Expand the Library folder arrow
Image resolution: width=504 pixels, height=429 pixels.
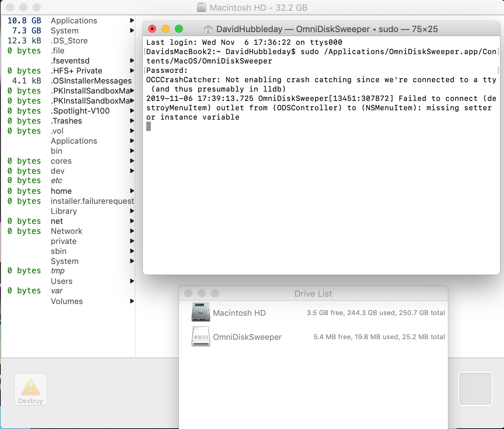click(x=132, y=211)
